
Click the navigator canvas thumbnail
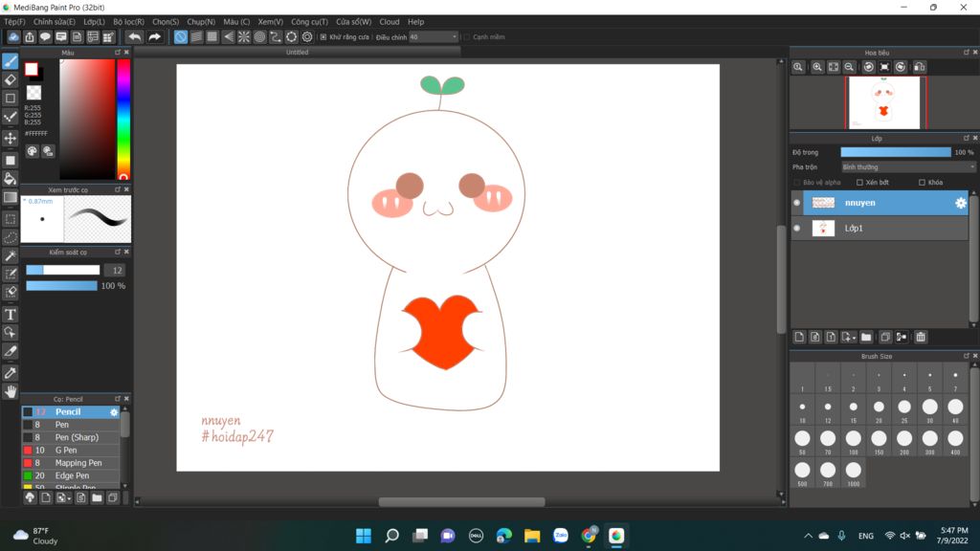(x=885, y=102)
